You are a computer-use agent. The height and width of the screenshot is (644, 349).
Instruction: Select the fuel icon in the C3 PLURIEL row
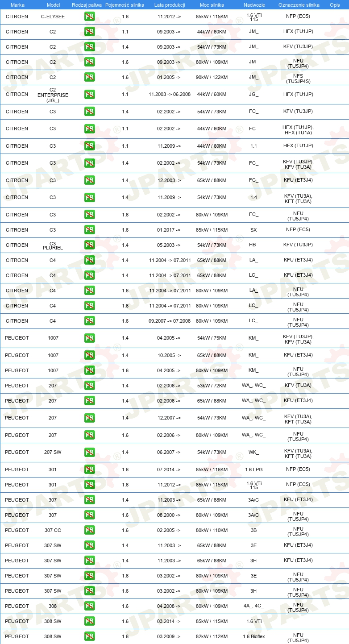[x=89, y=245]
